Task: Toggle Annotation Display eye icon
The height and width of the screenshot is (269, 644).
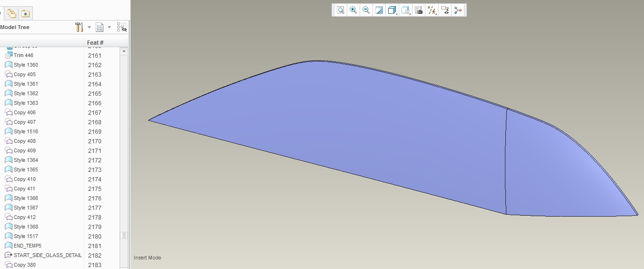Action: (x=445, y=10)
